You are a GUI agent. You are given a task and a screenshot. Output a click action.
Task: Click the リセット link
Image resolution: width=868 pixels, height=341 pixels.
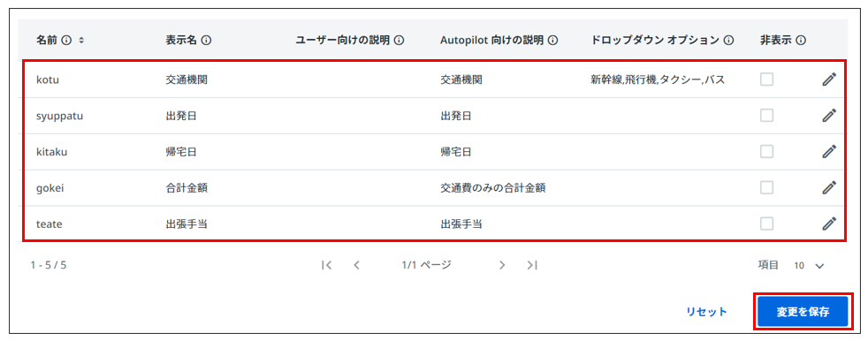click(x=706, y=312)
